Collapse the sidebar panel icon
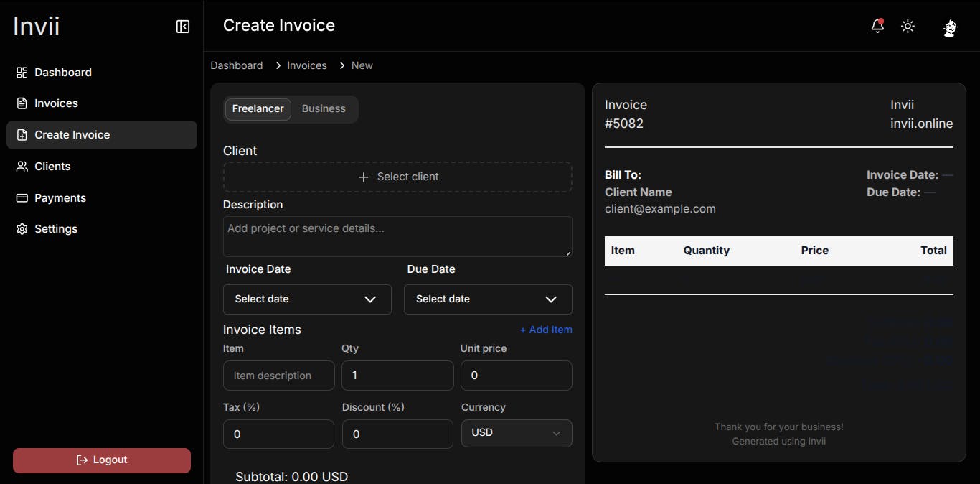Viewport: 980px width, 484px height. 183,27
